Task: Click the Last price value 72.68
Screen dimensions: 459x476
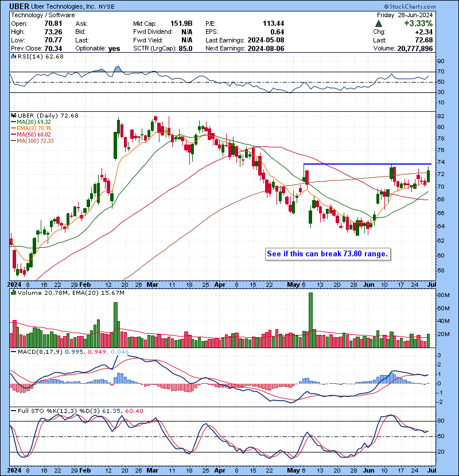Action: pyautogui.click(x=424, y=40)
